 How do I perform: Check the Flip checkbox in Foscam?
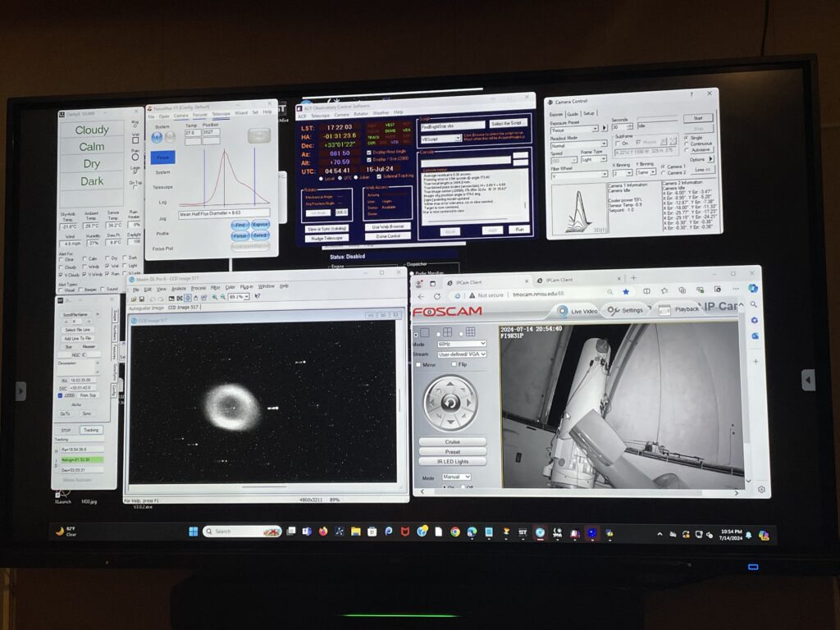pos(454,364)
